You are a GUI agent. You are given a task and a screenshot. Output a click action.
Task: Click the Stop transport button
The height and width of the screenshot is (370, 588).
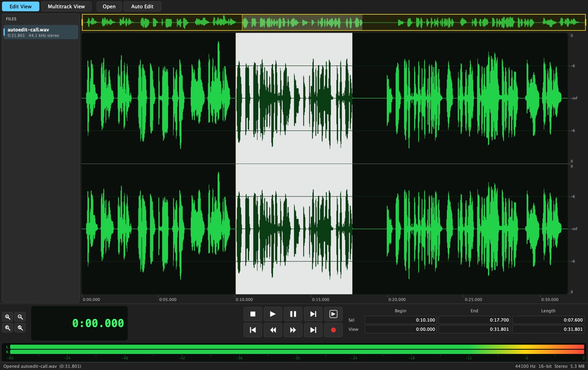253,314
